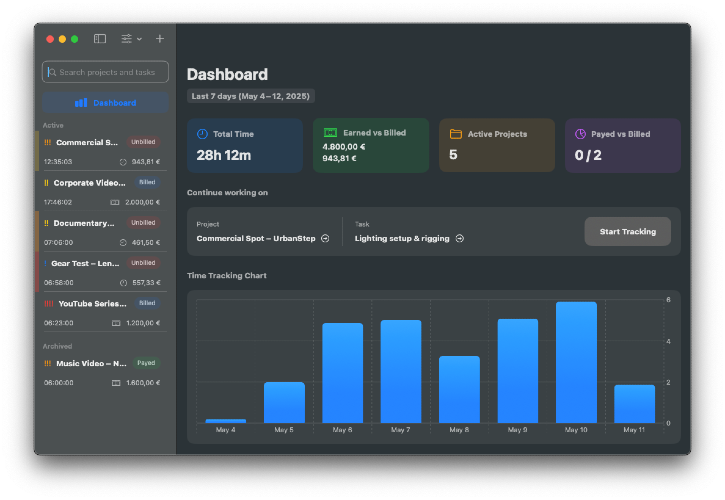
Task: Open the archived Music Video project
Action: click(x=103, y=373)
